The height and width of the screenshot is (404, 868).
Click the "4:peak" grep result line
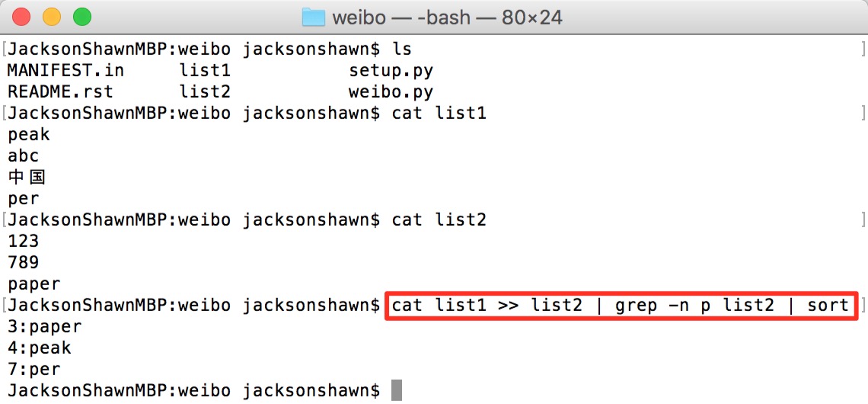tap(39, 348)
